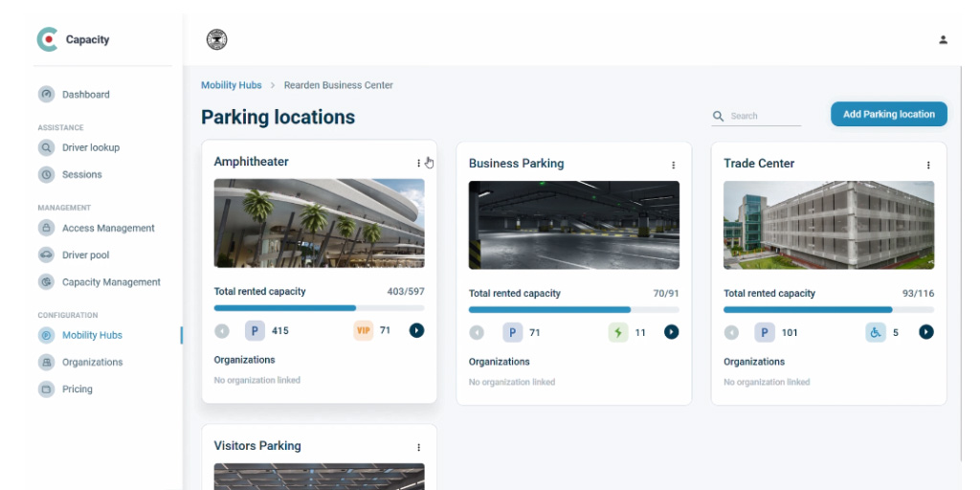Go to Capacity Management page
The height and width of the screenshot is (490, 980).
coord(111,282)
